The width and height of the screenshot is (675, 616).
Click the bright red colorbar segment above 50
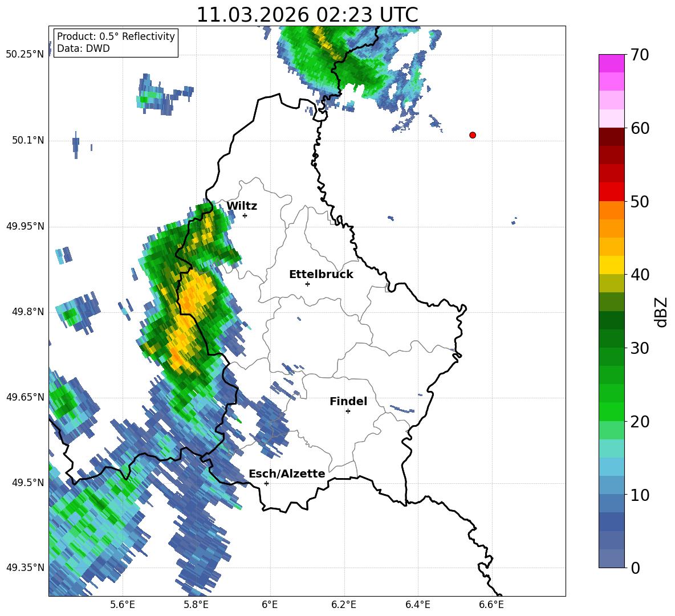[611, 191]
